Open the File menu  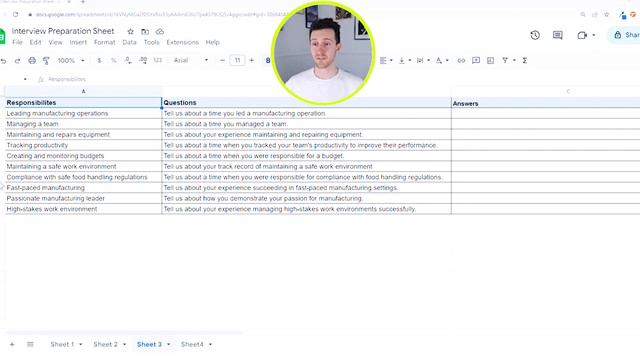(x=17, y=42)
